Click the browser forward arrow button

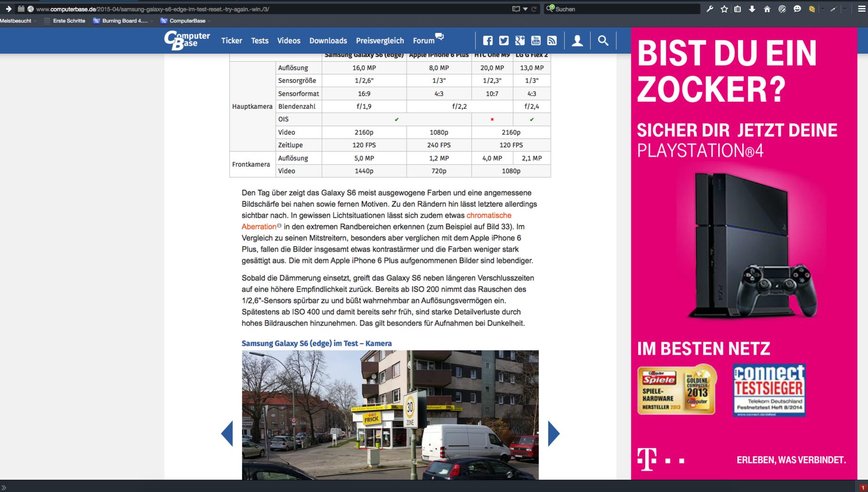(8, 9)
